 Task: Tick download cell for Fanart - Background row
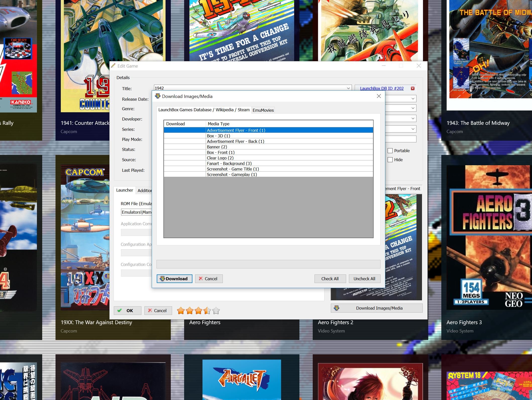185,163
